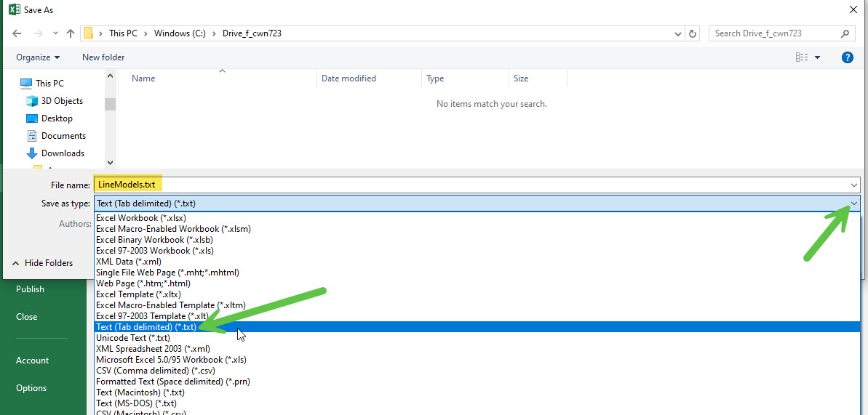Open the Organize dropdown menu
The image size is (868, 415).
38,57
